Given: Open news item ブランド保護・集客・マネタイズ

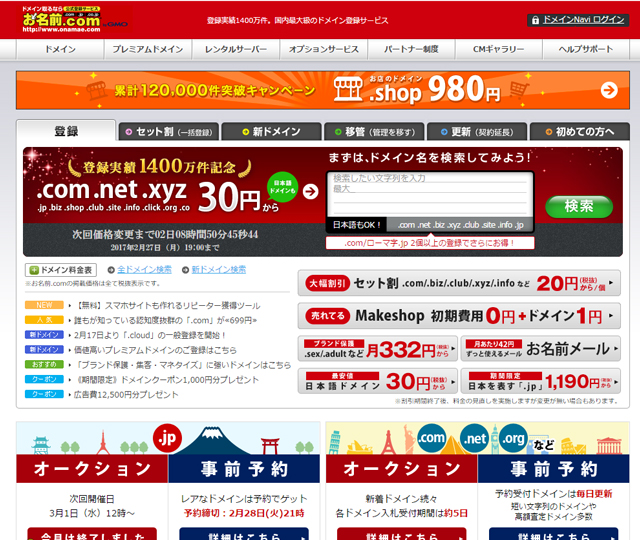Looking at the screenshot, I should pos(183,365).
